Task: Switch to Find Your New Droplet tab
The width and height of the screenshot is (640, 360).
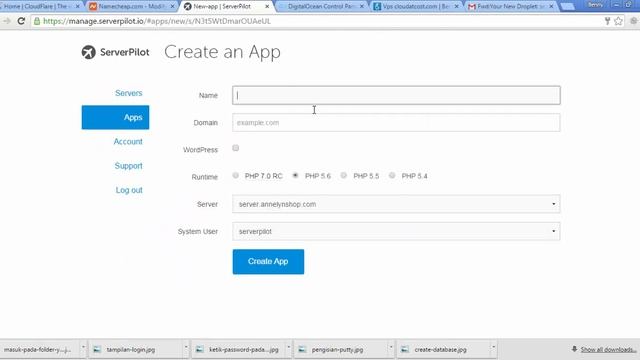Action: tap(511, 7)
